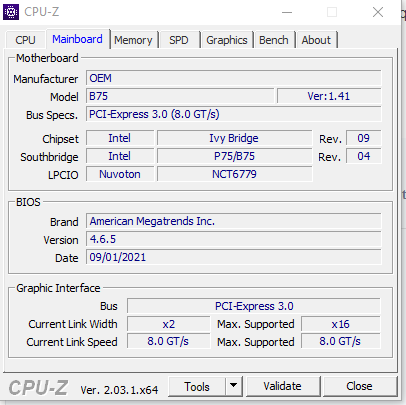Click the Graphic Interface Bus PCI-Express 3.0 value
This screenshot has width=406, height=405.
[254, 306]
